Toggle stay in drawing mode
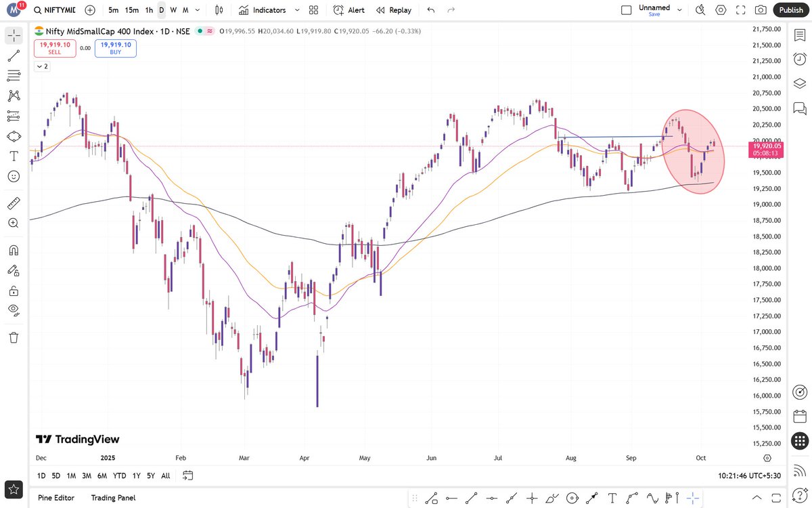 (14, 270)
